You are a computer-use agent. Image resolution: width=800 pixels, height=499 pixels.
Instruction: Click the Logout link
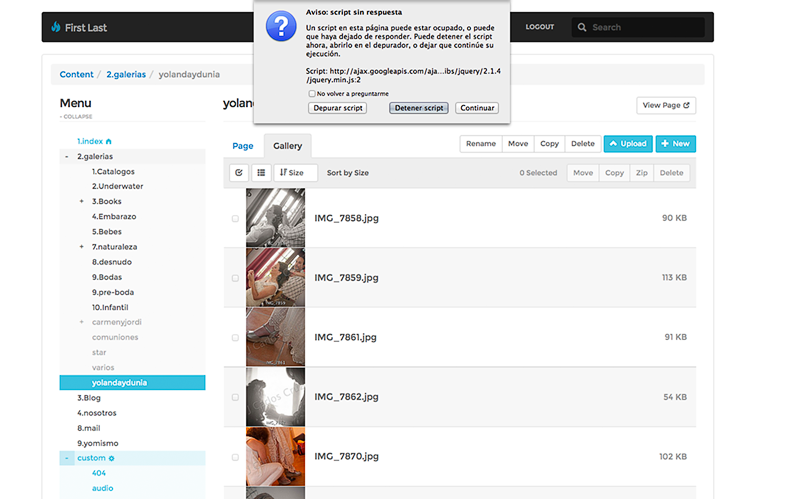point(540,27)
